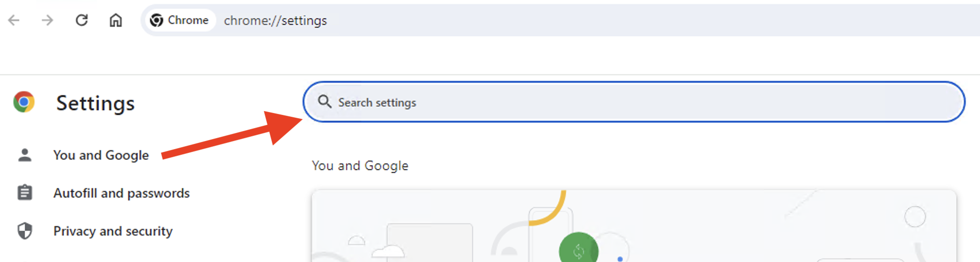Click the magnifier icon in search box
980x262 pixels.
point(325,102)
